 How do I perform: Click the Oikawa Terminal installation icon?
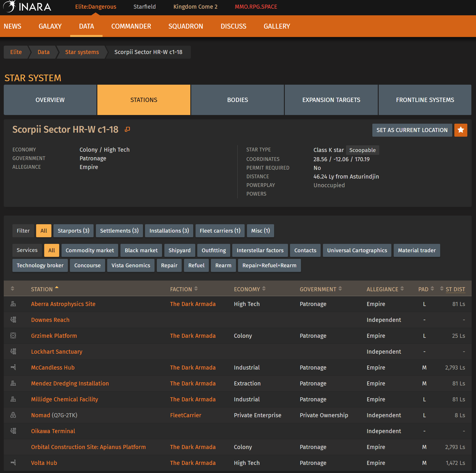tap(13, 431)
